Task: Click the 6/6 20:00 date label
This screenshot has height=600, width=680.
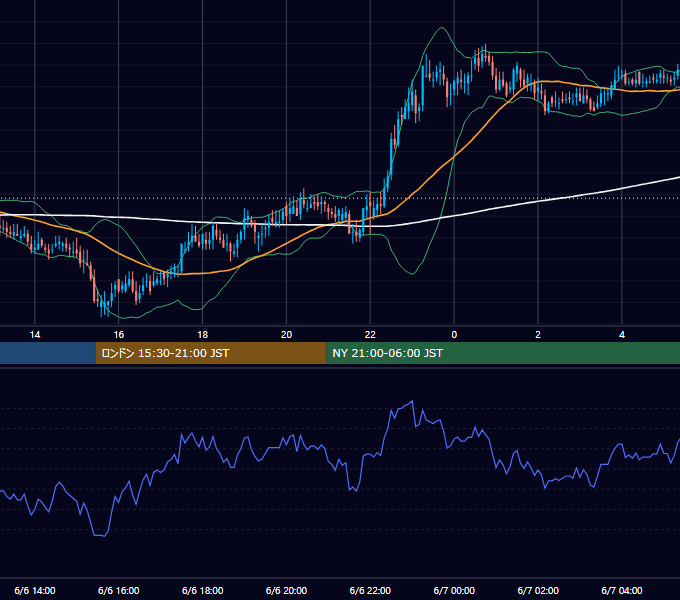Action: pyautogui.click(x=286, y=590)
